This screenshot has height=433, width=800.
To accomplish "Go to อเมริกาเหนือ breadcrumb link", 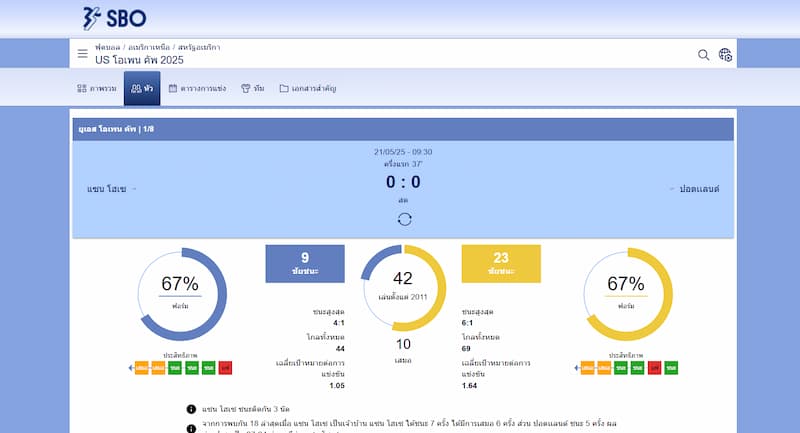I will (x=149, y=47).
